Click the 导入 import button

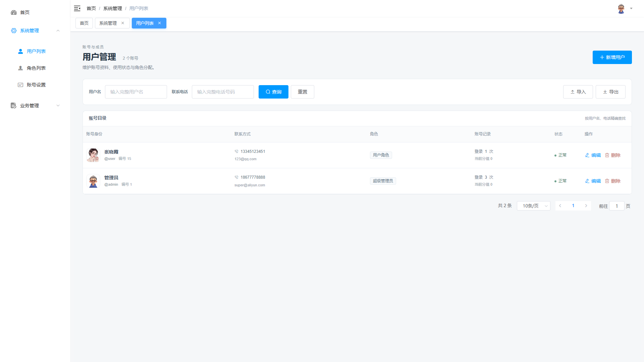[578, 92]
